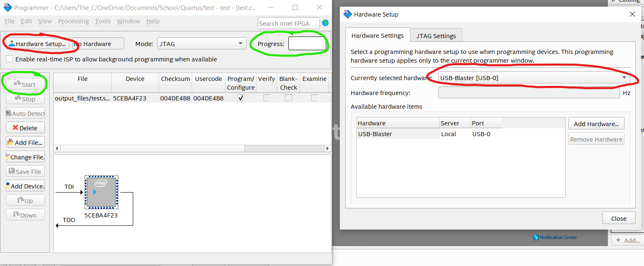644x266 pixels.
Task: Click the output_files/test.sof file entry
Action: 83,98
